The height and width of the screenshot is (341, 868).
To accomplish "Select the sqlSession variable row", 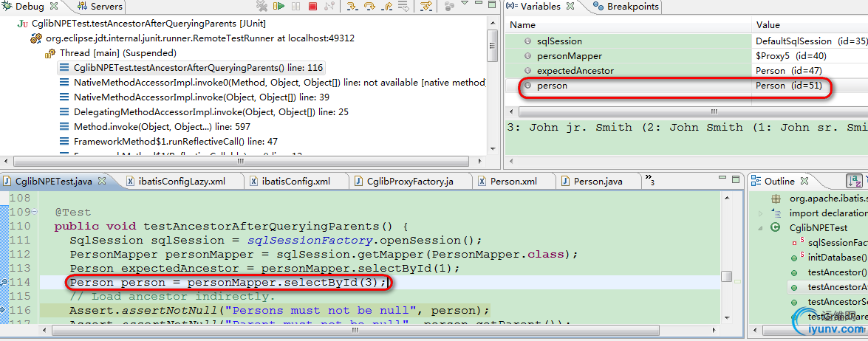I will pos(686,41).
